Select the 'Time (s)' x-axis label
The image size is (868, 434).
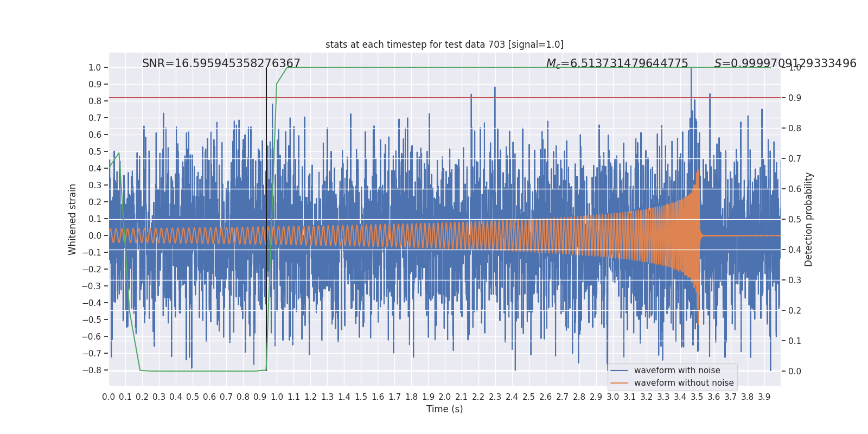click(x=445, y=409)
